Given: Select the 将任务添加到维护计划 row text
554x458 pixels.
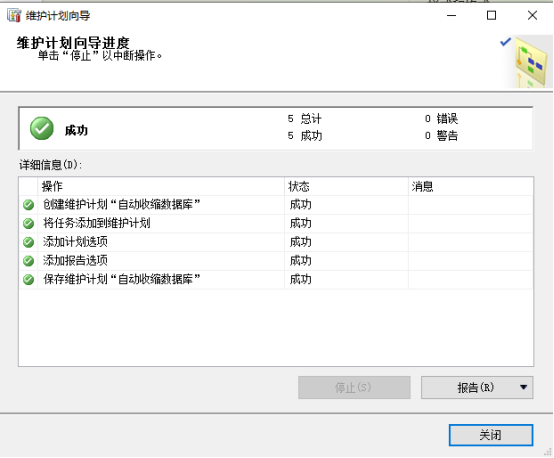Looking at the screenshot, I should [96, 223].
